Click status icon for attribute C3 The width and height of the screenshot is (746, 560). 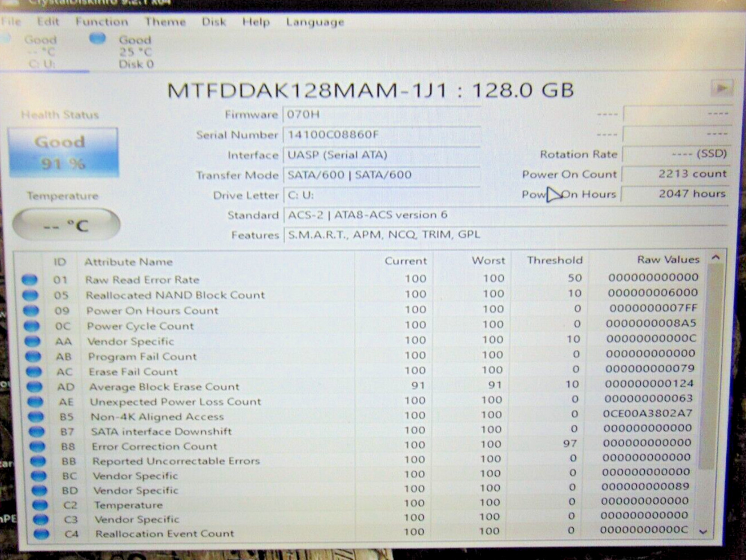point(40,519)
